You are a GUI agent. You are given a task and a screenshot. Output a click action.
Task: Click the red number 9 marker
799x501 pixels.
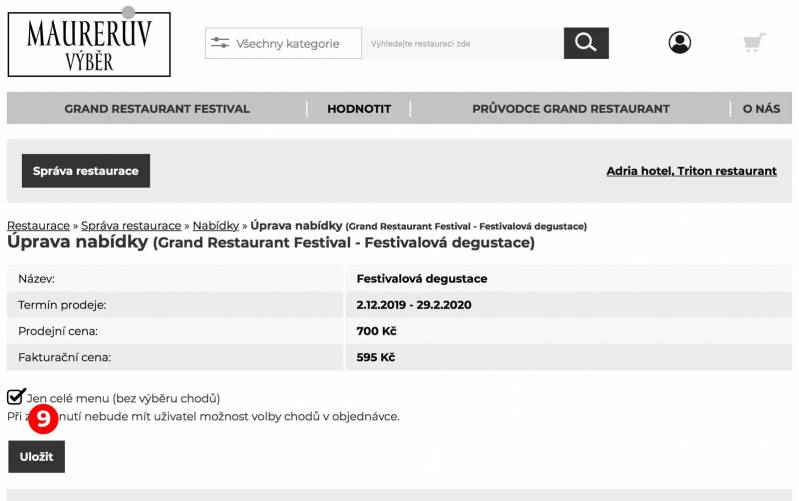click(43, 419)
